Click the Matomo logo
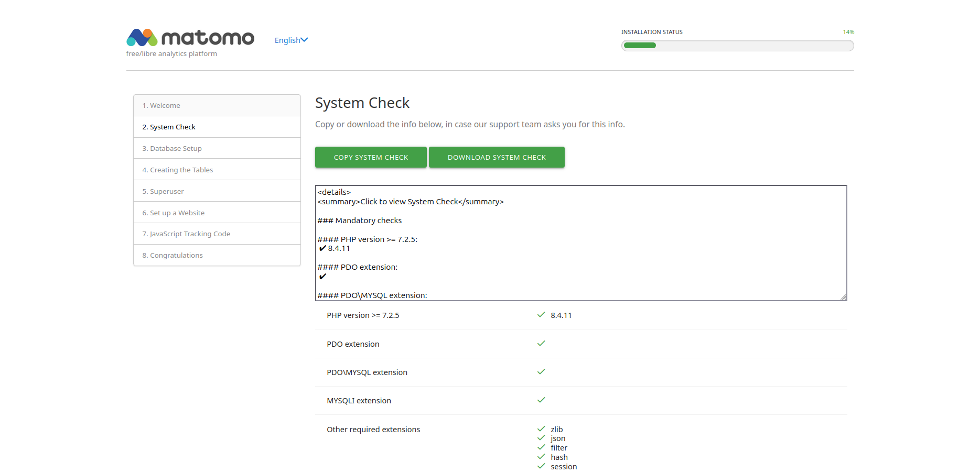The height and width of the screenshot is (473, 980). 190,38
